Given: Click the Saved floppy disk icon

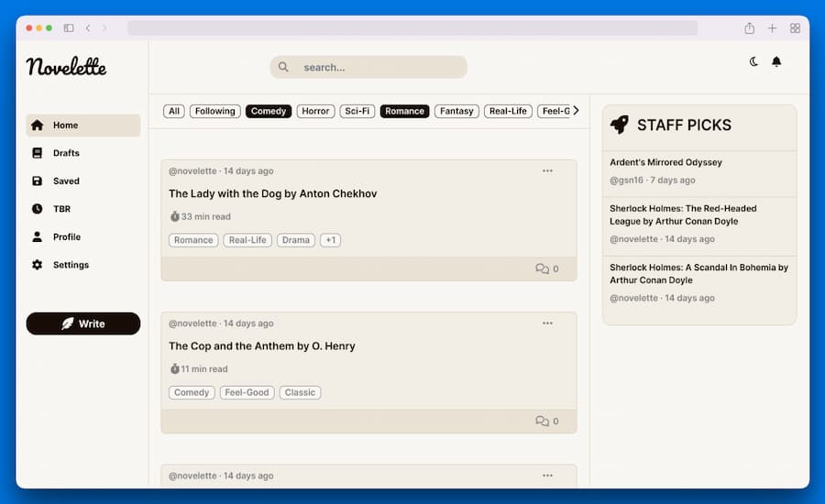Looking at the screenshot, I should click(x=37, y=181).
